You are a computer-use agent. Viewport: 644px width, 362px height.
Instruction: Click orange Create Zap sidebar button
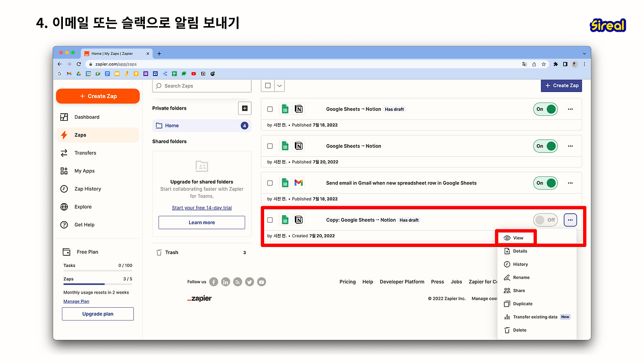point(98,96)
